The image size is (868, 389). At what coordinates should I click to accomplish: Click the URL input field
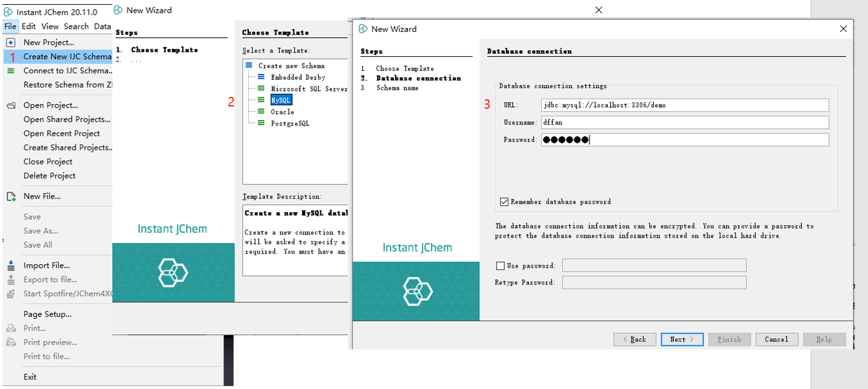(685, 105)
